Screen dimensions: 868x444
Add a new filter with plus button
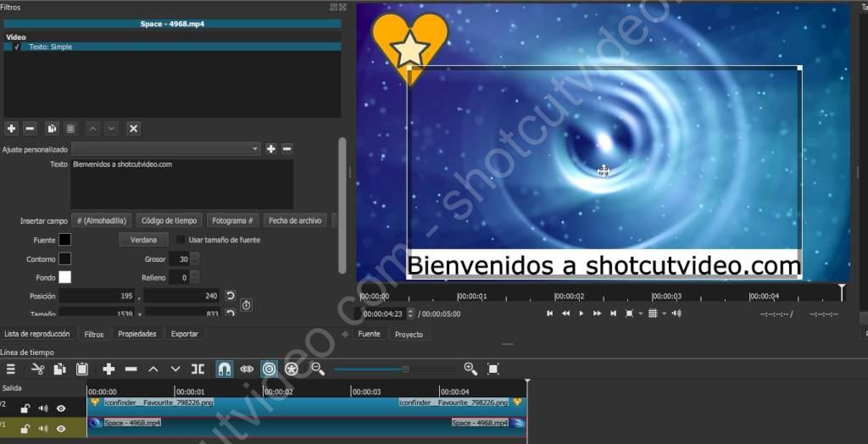pyautogui.click(x=11, y=129)
